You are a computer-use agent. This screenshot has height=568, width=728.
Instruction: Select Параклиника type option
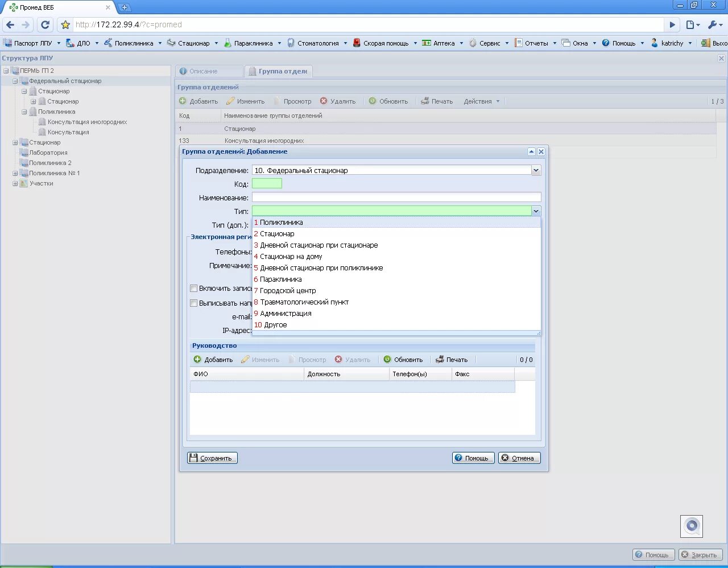pyautogui.click(x=396, y=279)
